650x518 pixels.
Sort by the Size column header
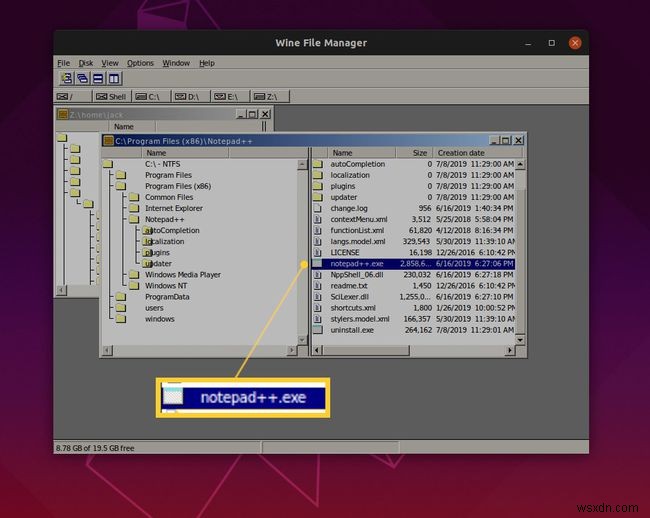pos(414,153)
